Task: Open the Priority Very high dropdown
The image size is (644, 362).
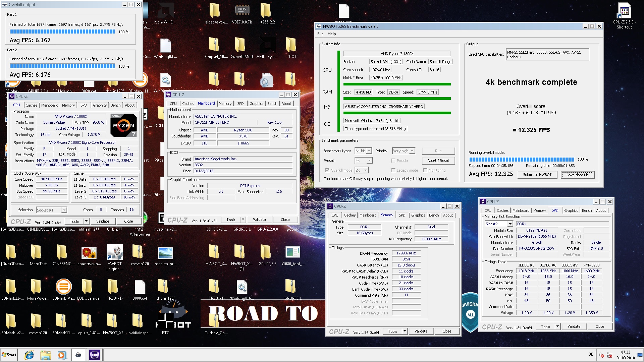Action: 404,151
